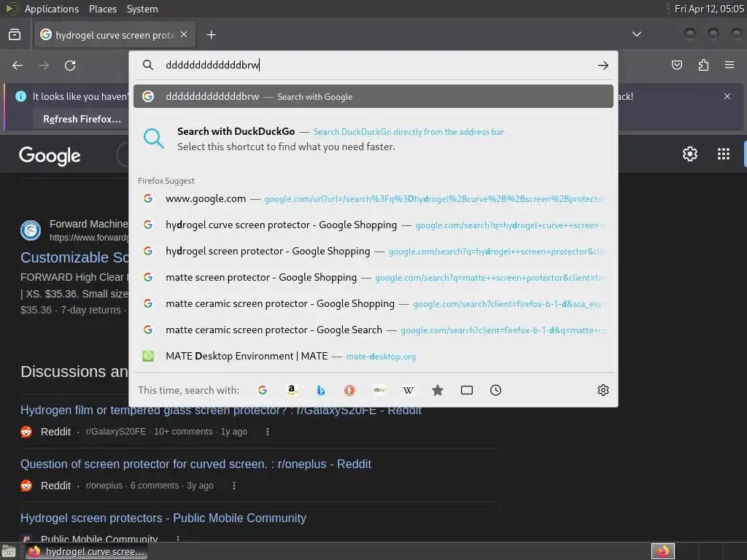The width and height of the screenshot is (747, 560).
Task: Close the hydrogel curve screen protector tab
Action: [x=184, y=35]
